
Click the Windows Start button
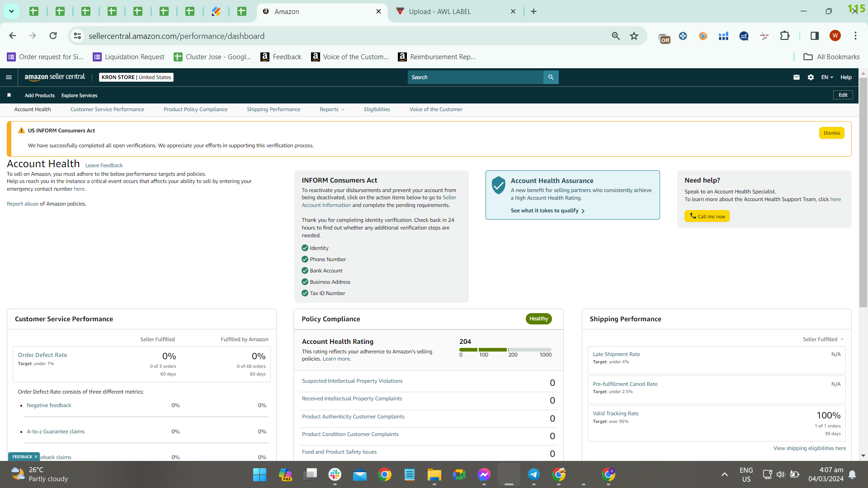click(259, 474)
